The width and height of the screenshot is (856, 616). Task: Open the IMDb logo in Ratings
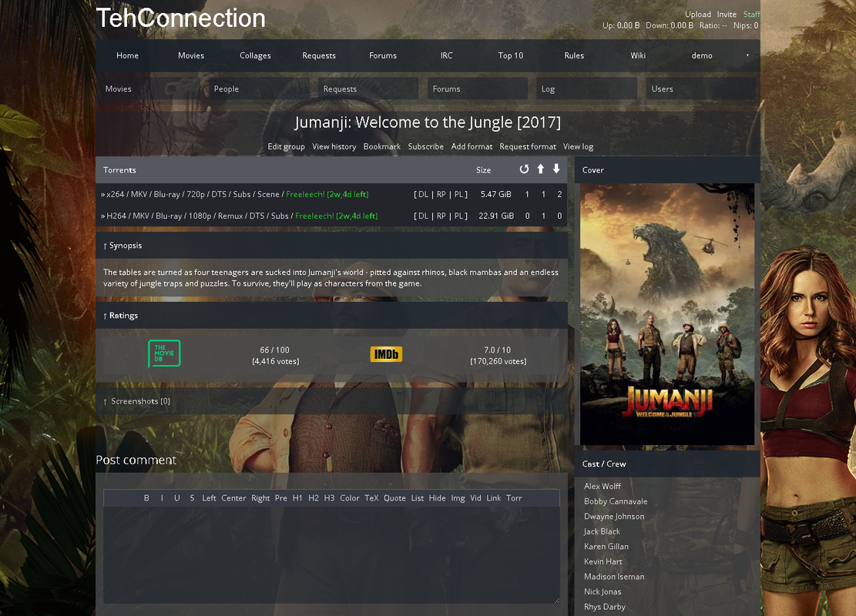(387, 354)
